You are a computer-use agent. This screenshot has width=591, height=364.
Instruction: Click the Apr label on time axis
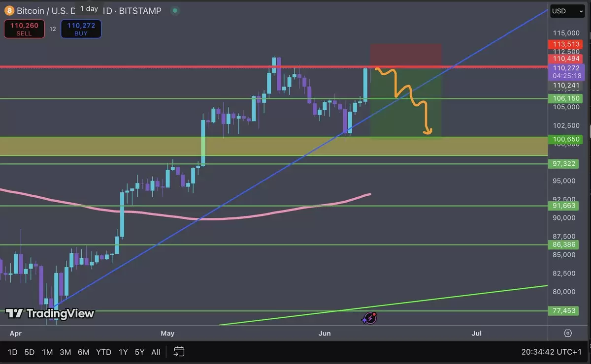[16, 333]
